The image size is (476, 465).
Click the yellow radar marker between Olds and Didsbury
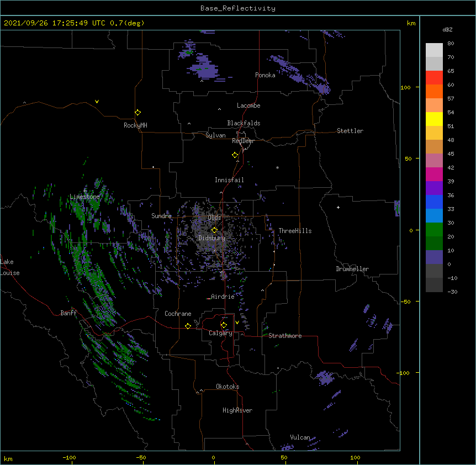[214, 230]
